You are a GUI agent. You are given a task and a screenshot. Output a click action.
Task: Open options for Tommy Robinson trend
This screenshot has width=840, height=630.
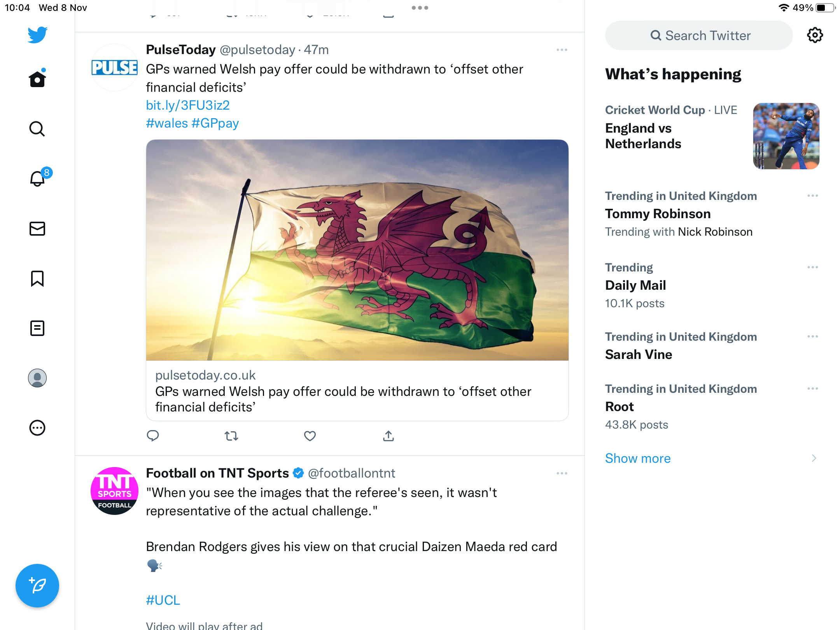pos(813,196)
